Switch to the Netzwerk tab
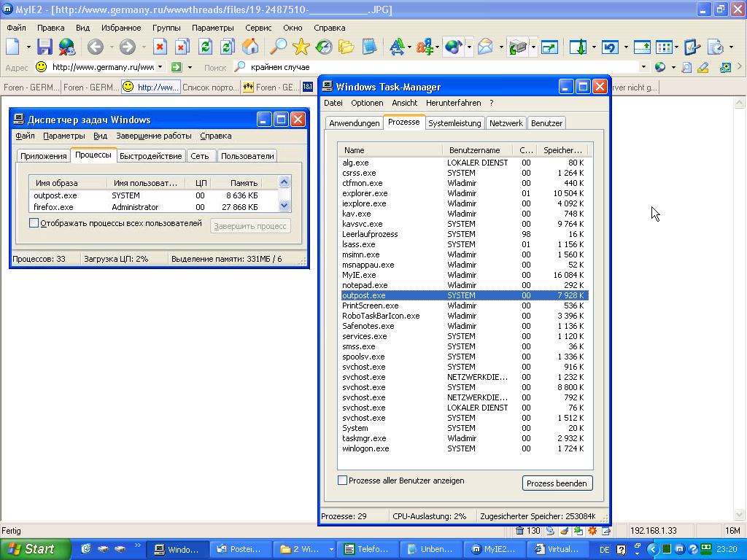This screenshot has height=560, width=747. [506, 122]
